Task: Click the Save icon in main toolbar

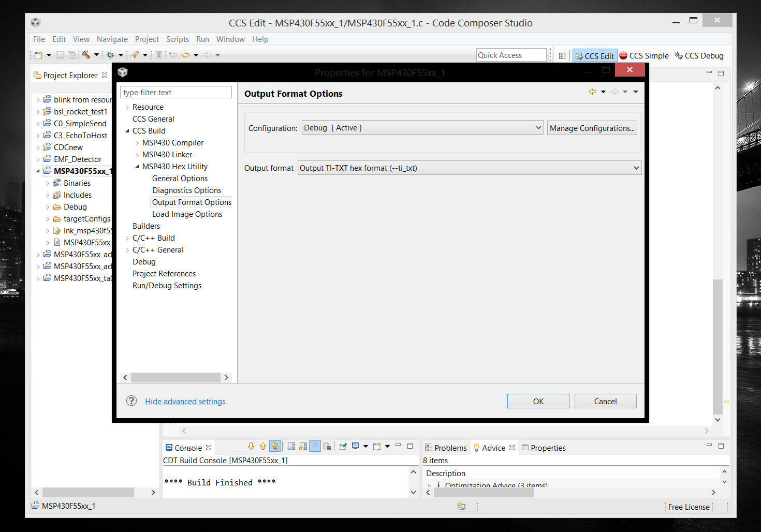Action: click(x=60, y=55)
